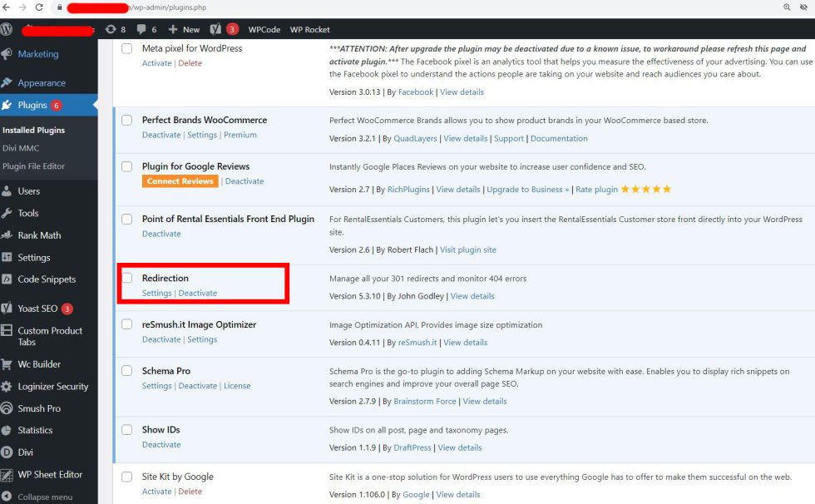Click the Plugins plug icon in the sidebar
Viewport: 815px width, 504px height.
(x=7, y=105)
